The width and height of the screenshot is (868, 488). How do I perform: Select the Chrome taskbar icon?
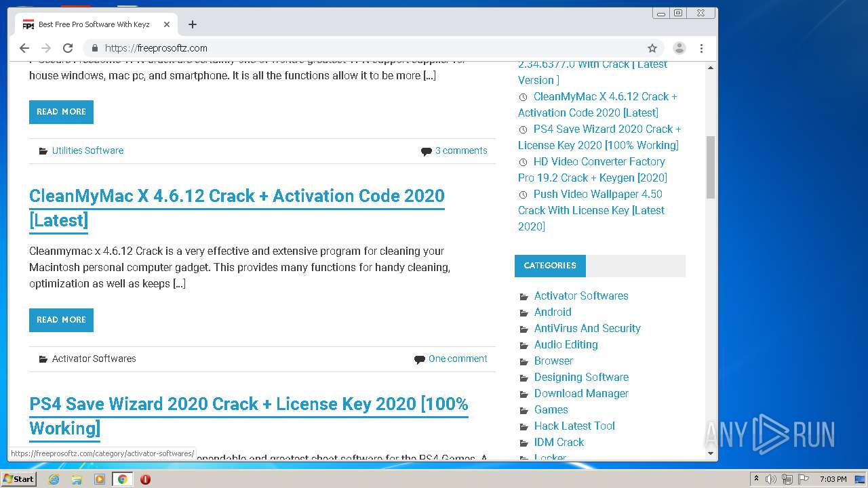point(122,479)
